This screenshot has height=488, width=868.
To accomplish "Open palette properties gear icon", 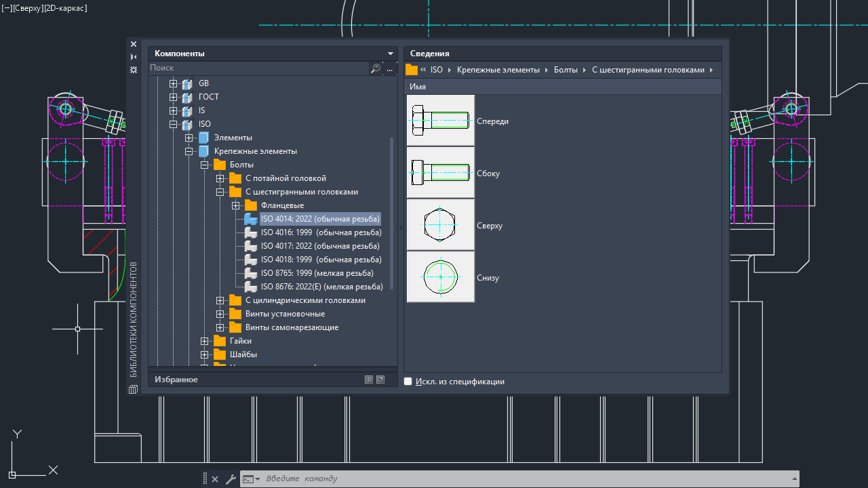I will pyautogui.click(x=134, y=70).
